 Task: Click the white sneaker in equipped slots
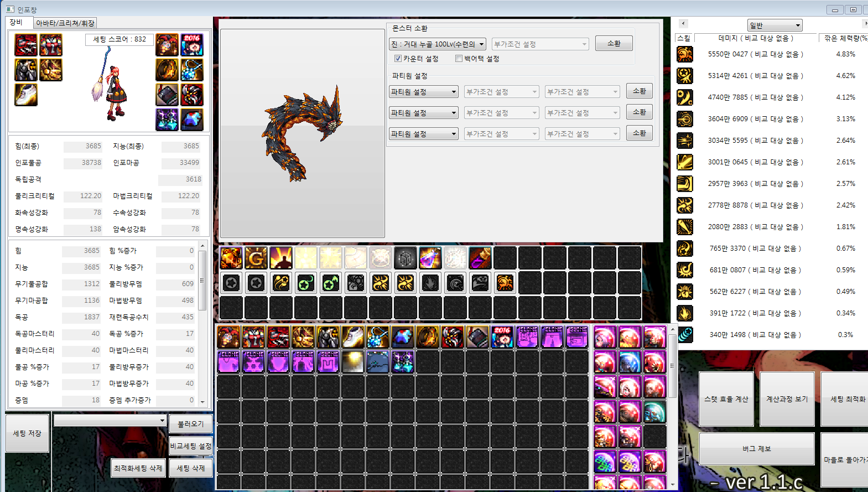(26, 95)
